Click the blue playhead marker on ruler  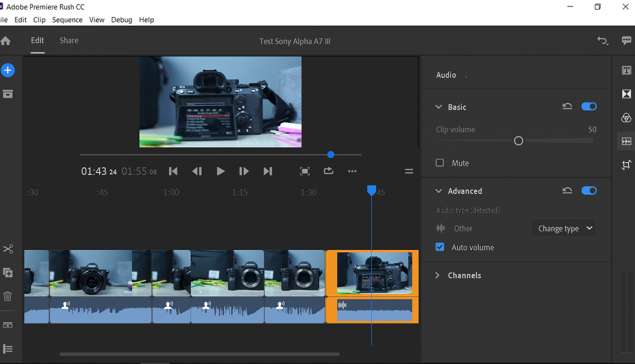tap(371, 190)
